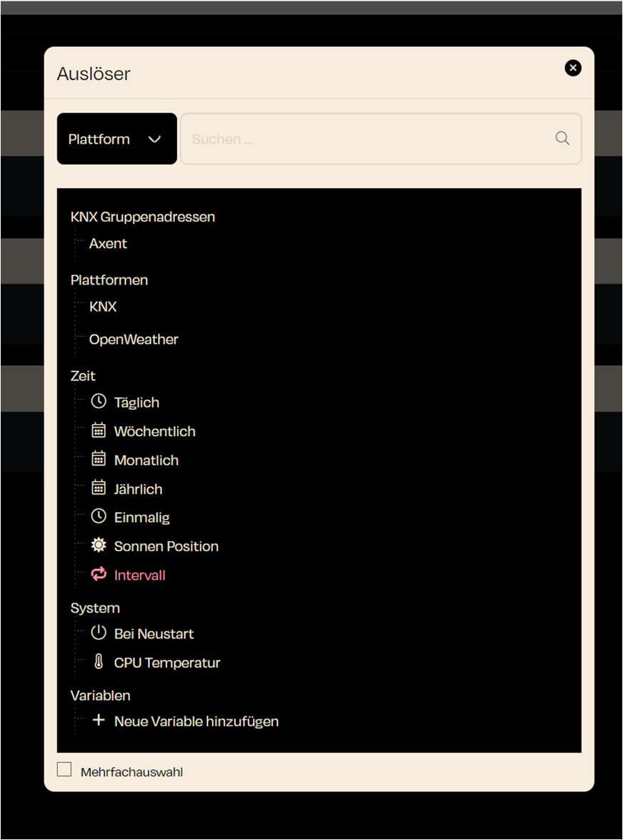Image resolution: width=623 pixels, height=840 pixels.
Task: Select the KNX platform entry
Action: (103, 307)
